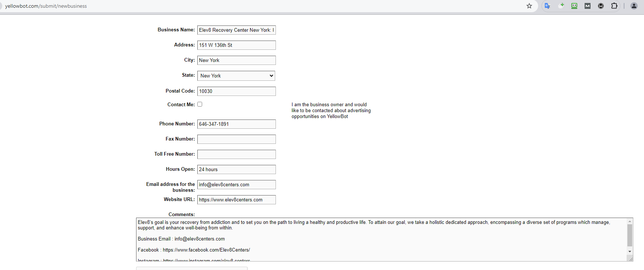This screenshot has width=644, height=270.
Task: Click the Hours Open label
Action: point(180,169)
